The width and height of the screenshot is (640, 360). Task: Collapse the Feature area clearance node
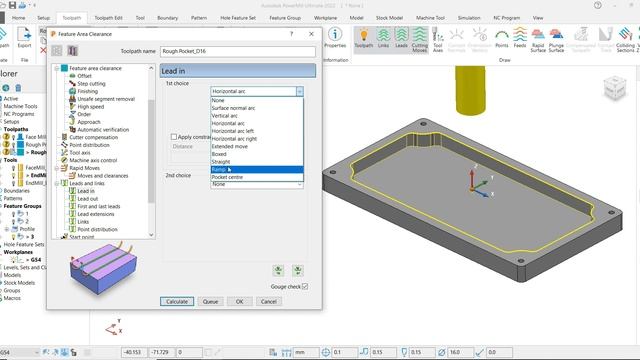(x=57, y=68)
